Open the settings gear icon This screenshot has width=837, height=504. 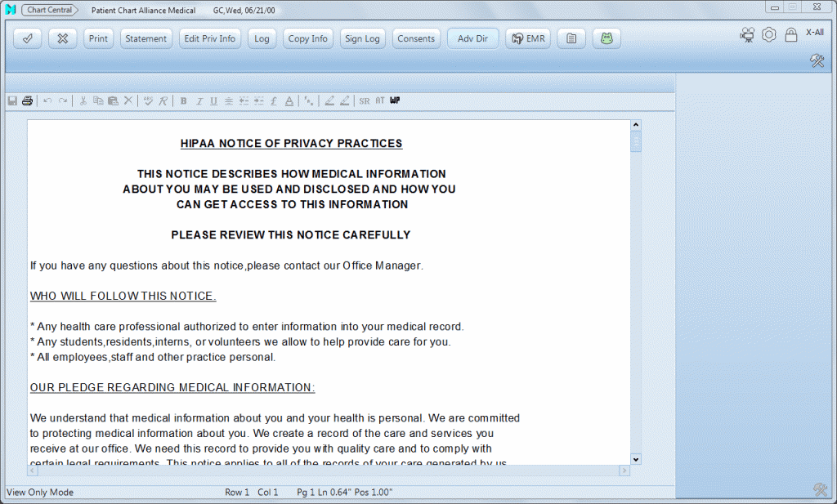click(x=768, y=34)
